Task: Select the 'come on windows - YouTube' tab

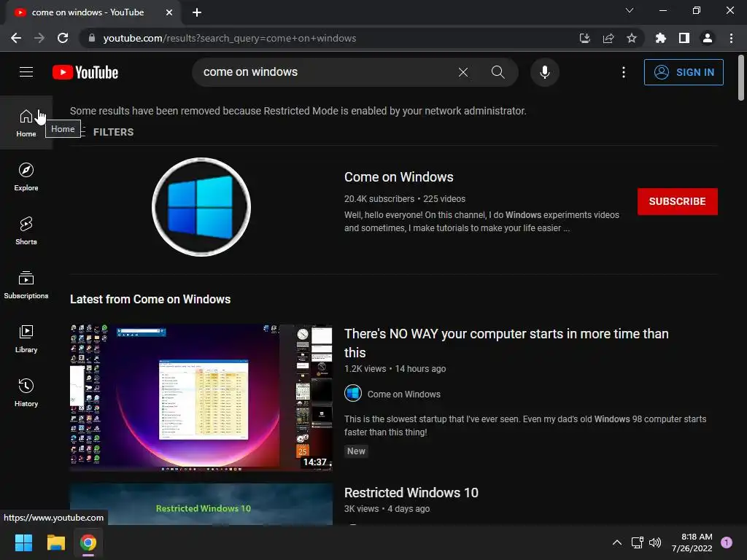Action: click(x=93, y=12)
